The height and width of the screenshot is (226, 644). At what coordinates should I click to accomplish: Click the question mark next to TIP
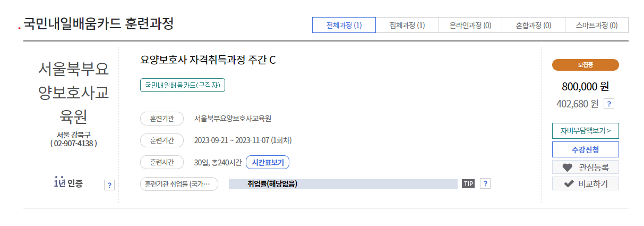[x=485, y=183]
